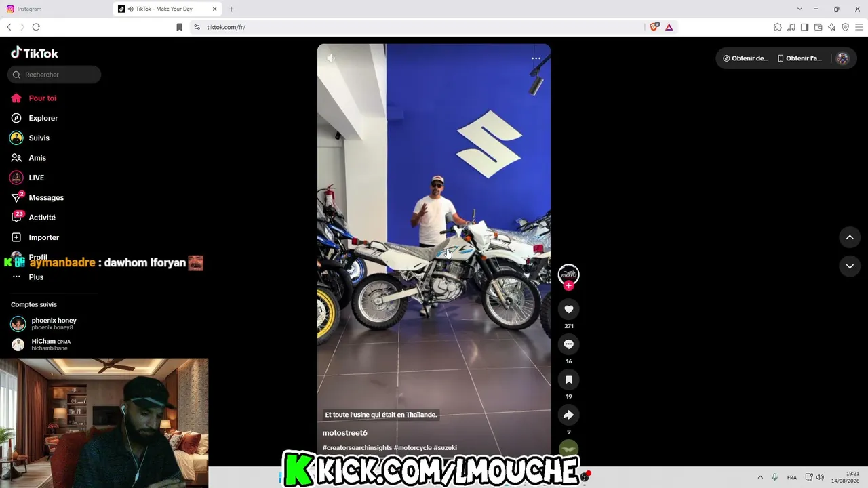
Task: Open the browser extensions puzzle icon
Action: [778, 27]
